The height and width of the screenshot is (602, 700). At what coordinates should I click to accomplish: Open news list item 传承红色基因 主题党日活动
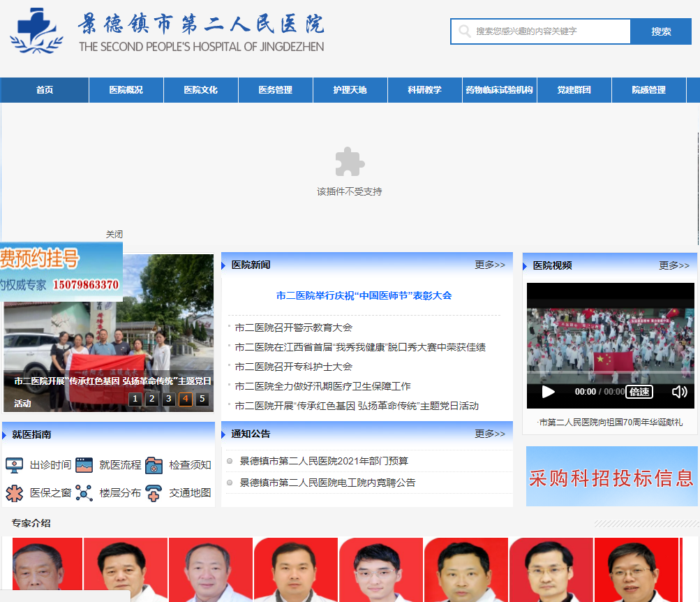pos(357,406)
